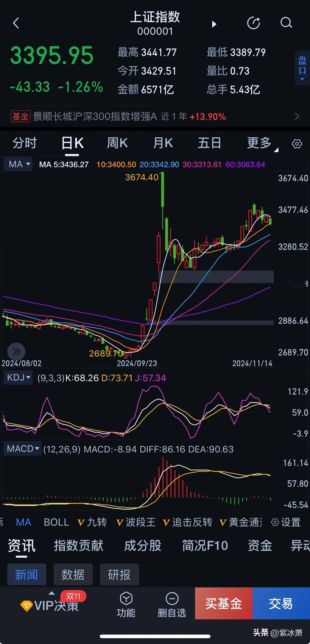Tap the iOS home indicator bar
This screenshot has height=644, width=310.
[x=155, y=636]
